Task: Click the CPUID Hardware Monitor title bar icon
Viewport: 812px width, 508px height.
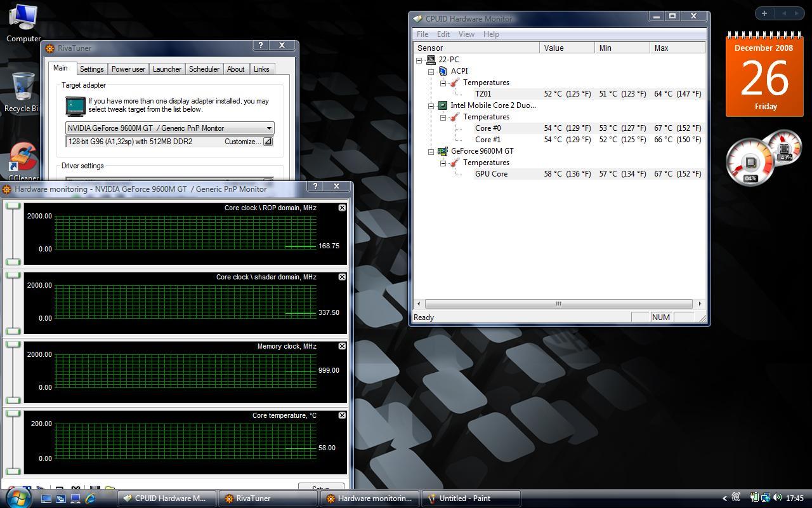Action: 417,19
